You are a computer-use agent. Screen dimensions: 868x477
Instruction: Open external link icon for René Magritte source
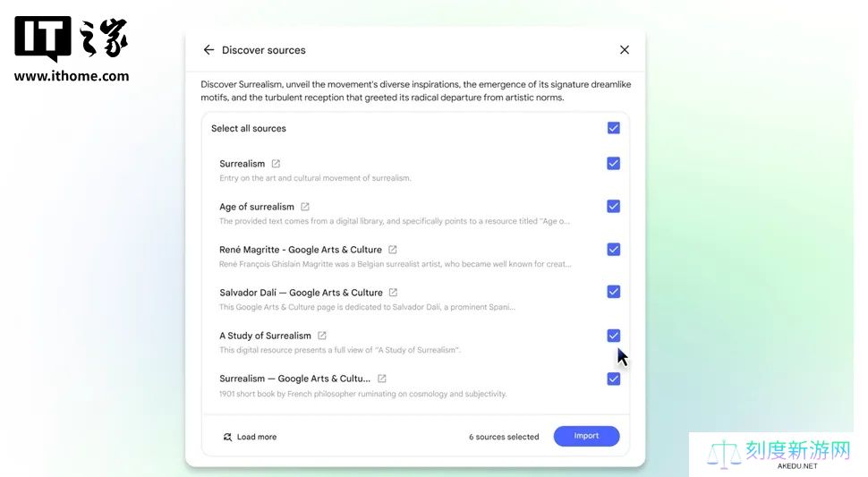393,250
